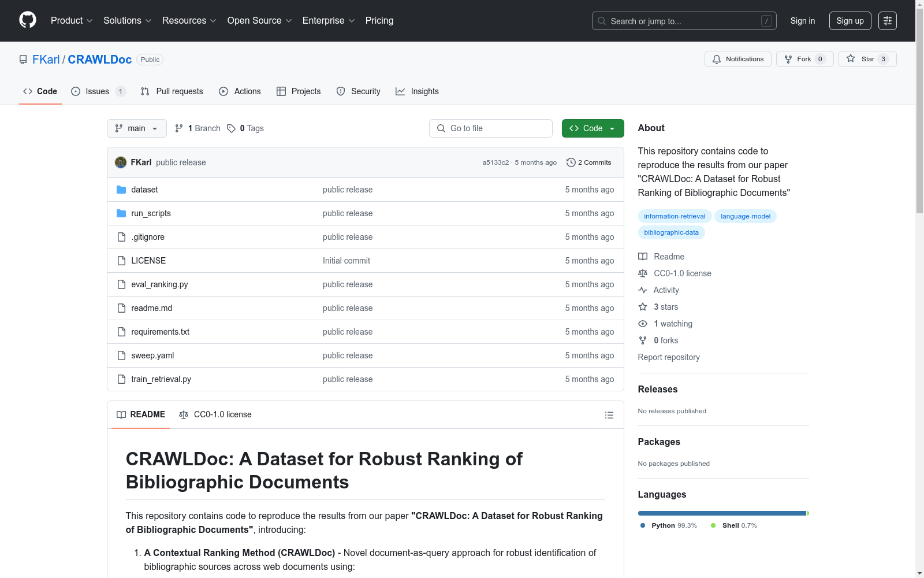Click the Releases heading link
Screen dimensions: 924x578
(x=658, y=390)
